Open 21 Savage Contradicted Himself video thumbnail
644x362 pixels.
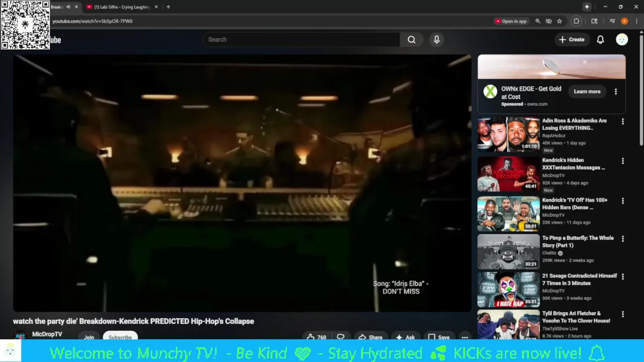[x=508, y=290]
